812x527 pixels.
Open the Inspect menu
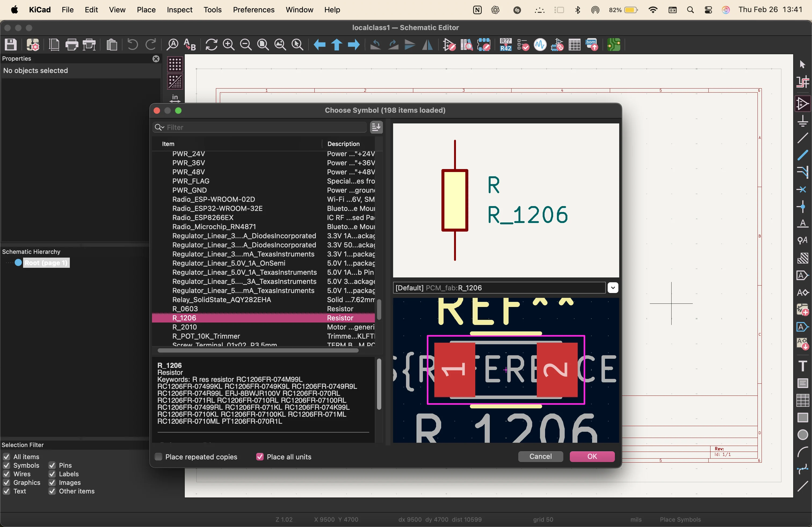click(x=179, y=10)
